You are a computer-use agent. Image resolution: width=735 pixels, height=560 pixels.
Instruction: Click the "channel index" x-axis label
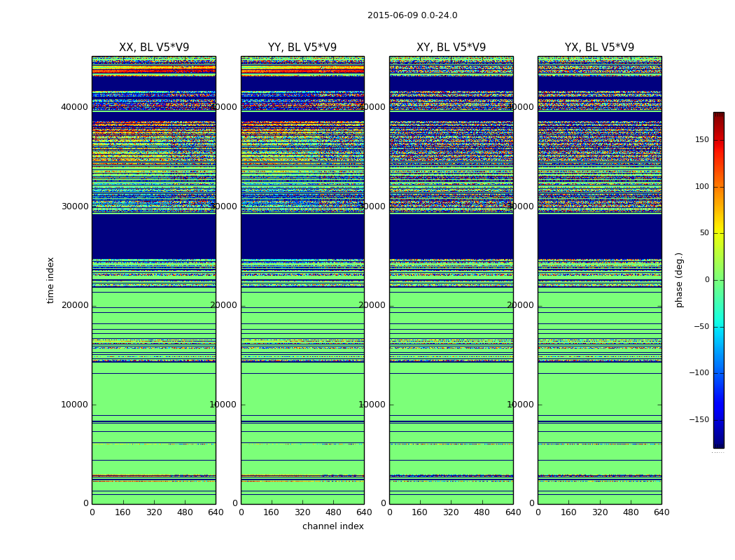[x=333, y=526]
